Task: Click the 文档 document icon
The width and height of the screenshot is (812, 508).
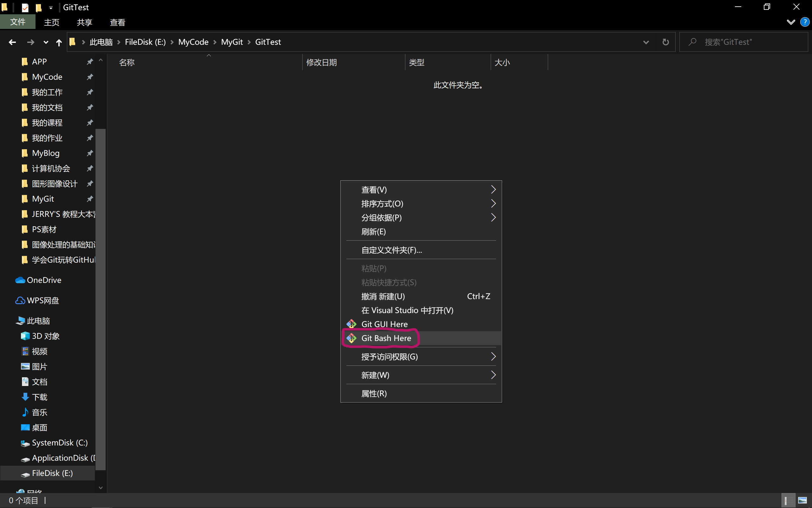Action: [x=25, y=382]
